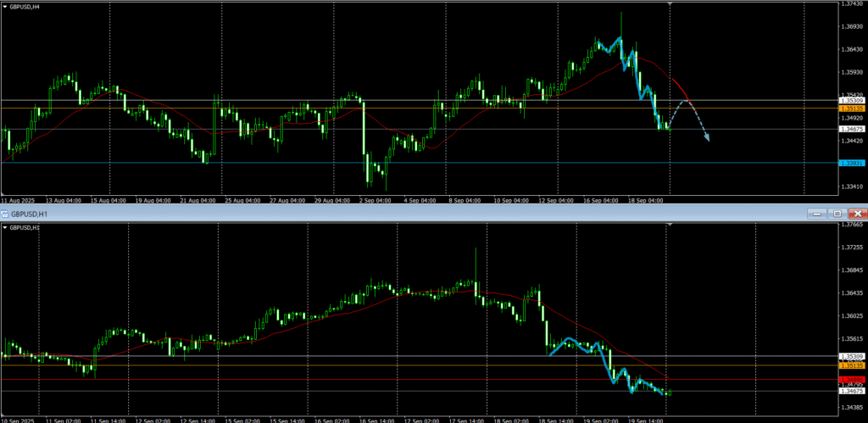
Task: Close the GBPUSD,H1 chart window
Action: 857,214
